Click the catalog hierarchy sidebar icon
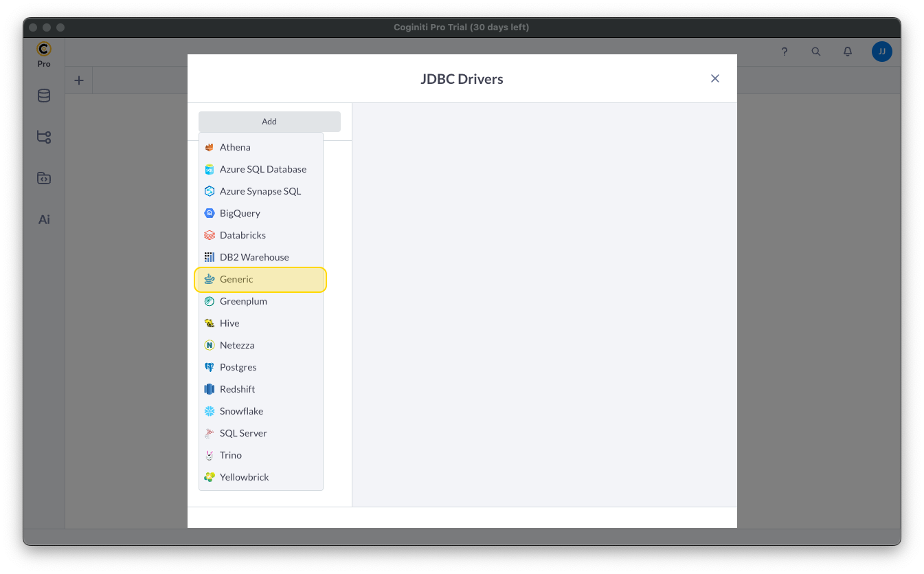The image size is (924, 574). (x=44, y=137)
